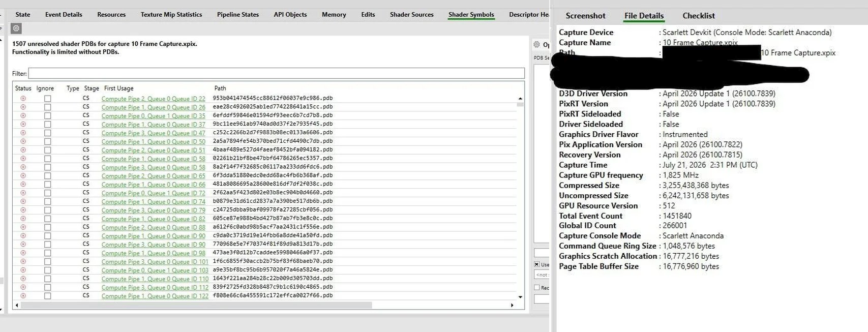Open the Shader Symbols settings gear

pyautogui.click(x=16, y=28)
